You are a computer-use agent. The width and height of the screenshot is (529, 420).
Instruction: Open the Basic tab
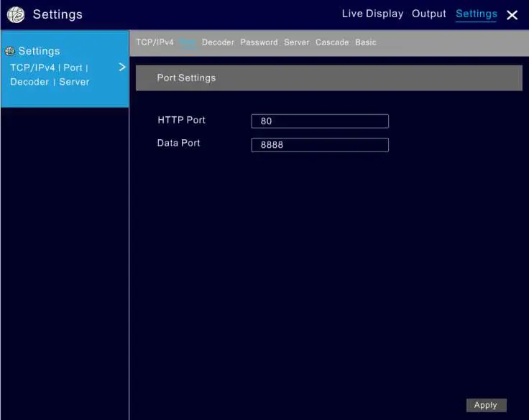click(x=366, y=42)
